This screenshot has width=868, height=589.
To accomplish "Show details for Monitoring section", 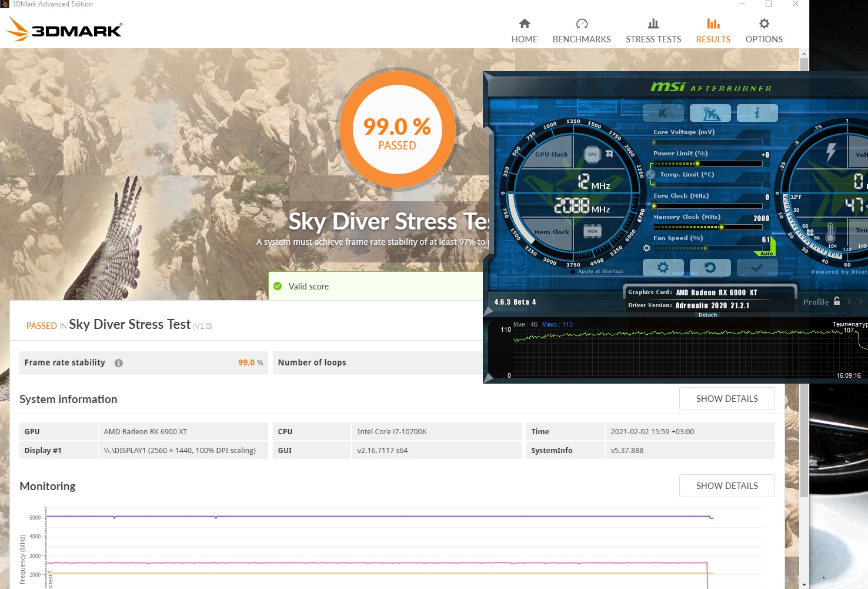I will (x=727, y=486).
